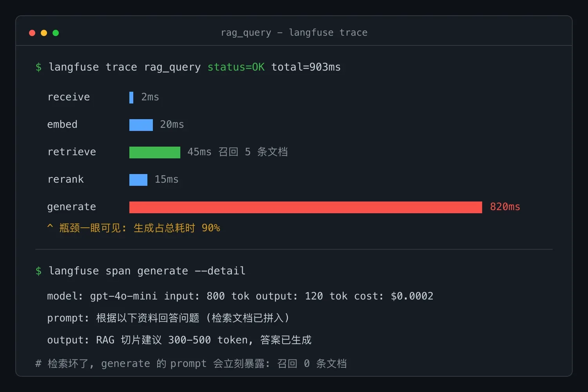Click the 'receive' span label
588x392 pixels.
click(x=69, y=97)
